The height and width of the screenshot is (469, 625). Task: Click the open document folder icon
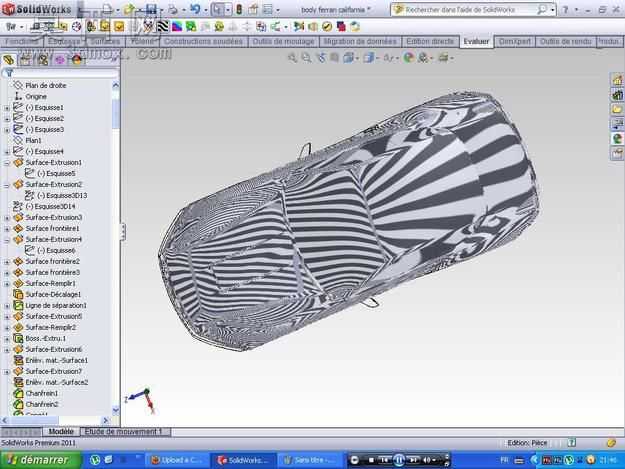tap(129, 9)
